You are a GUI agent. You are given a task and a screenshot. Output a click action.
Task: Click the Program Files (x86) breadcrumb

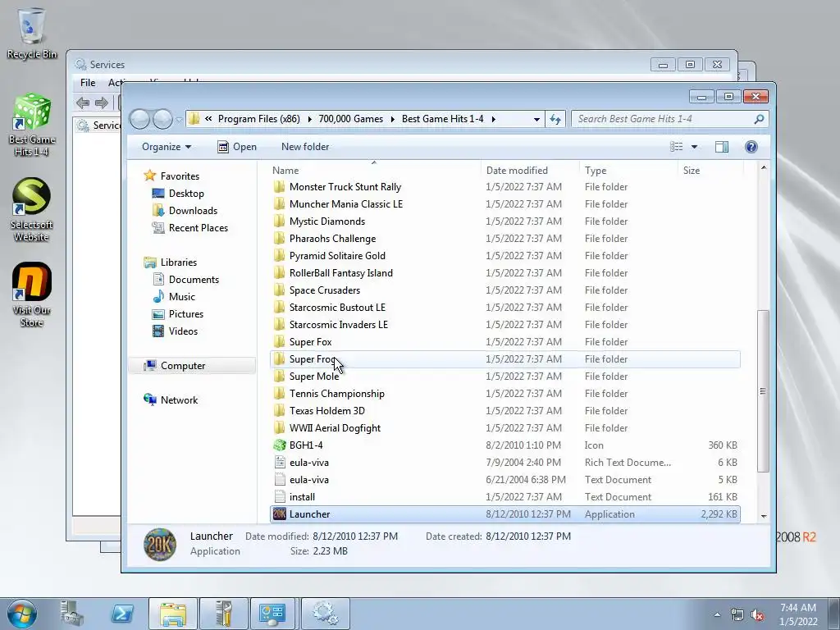pyautogui.click(x=258, y=119)
